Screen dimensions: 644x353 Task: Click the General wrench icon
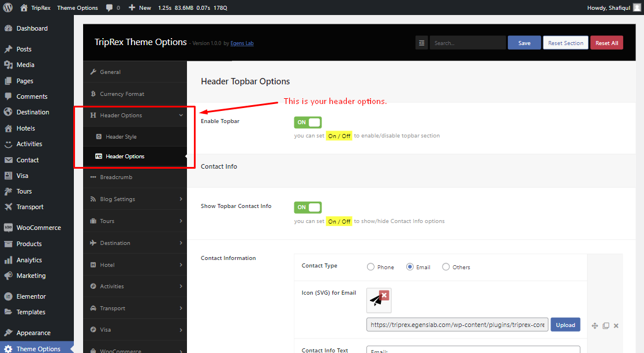(93, 72)
